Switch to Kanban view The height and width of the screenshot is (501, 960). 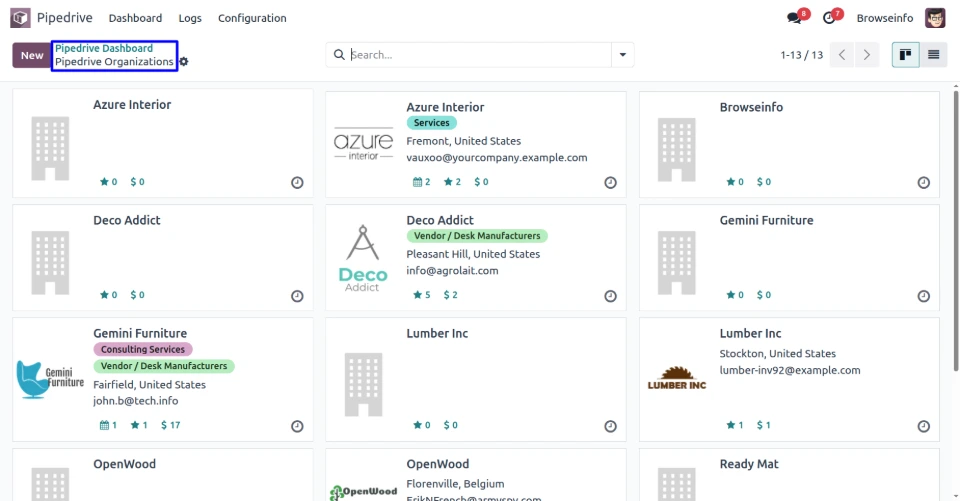pyautogui.click(x=905, y=55)
